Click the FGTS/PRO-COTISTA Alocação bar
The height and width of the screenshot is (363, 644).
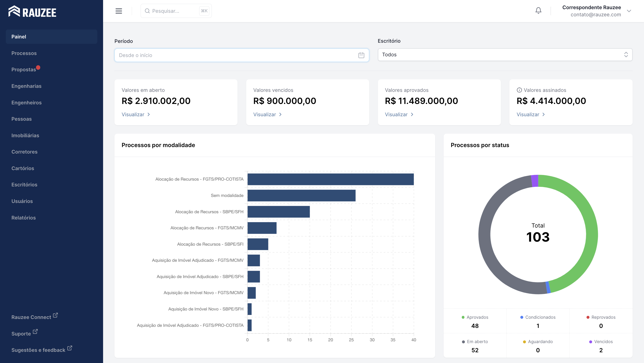(330, 179)
